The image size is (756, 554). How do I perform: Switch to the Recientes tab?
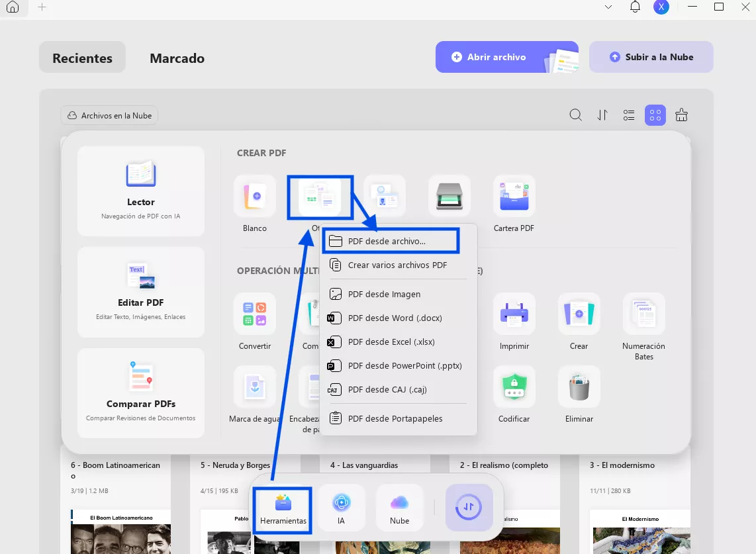click(83, 58)
